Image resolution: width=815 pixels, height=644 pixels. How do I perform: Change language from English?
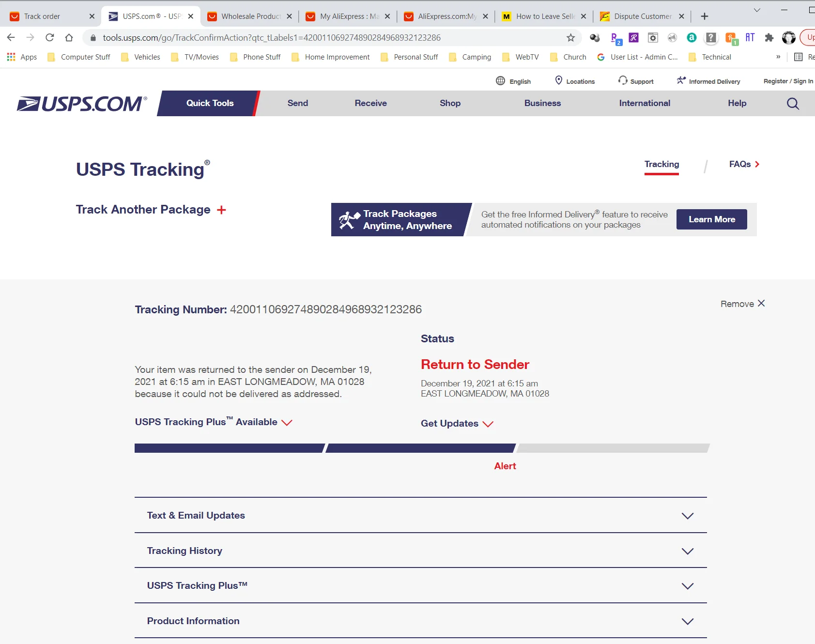click(513, 81)
